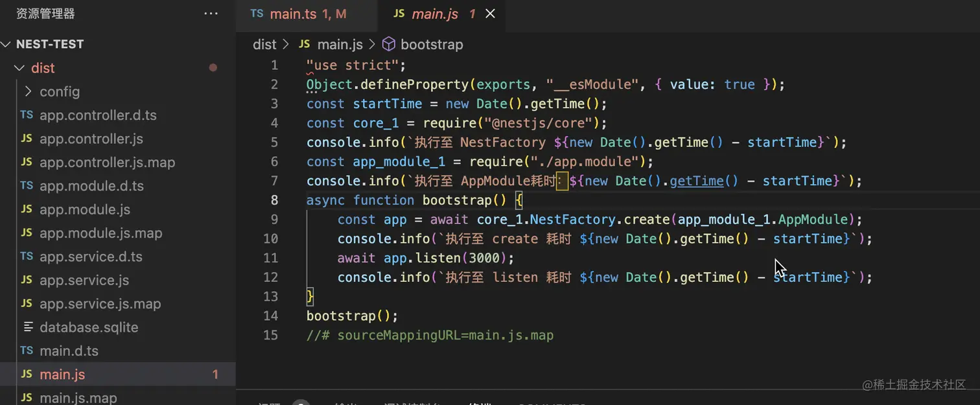Click the dist breadcrumb segment

264,45
